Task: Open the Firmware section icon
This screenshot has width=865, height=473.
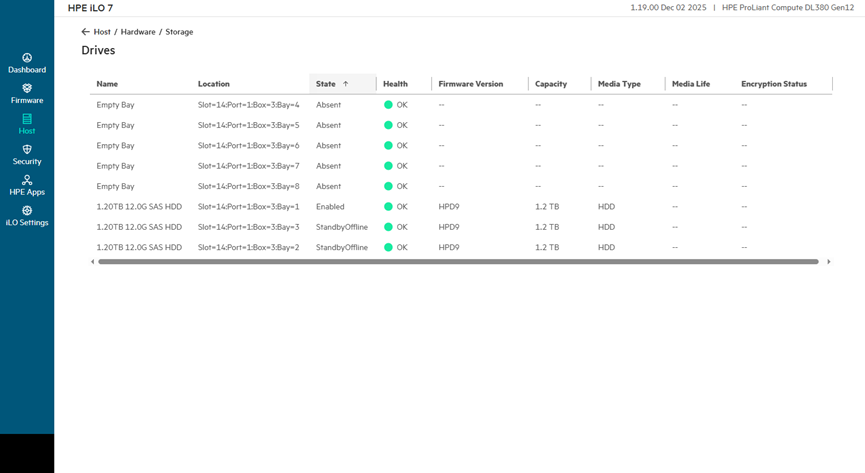Action: coord(27,89)
